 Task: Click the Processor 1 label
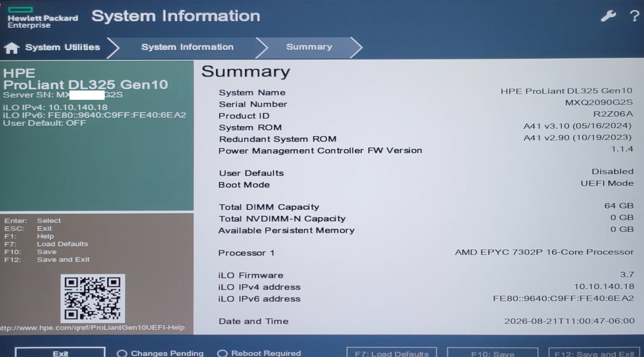pyautogui.click(x=247, y=253)
